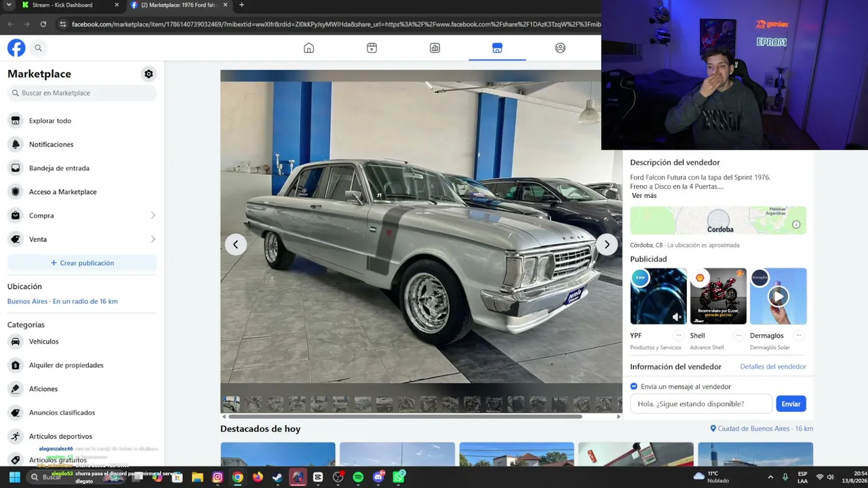The height and width of the screenshot is (488, 868).
Task: Open Spotify from taskbar
Action: 358,477
